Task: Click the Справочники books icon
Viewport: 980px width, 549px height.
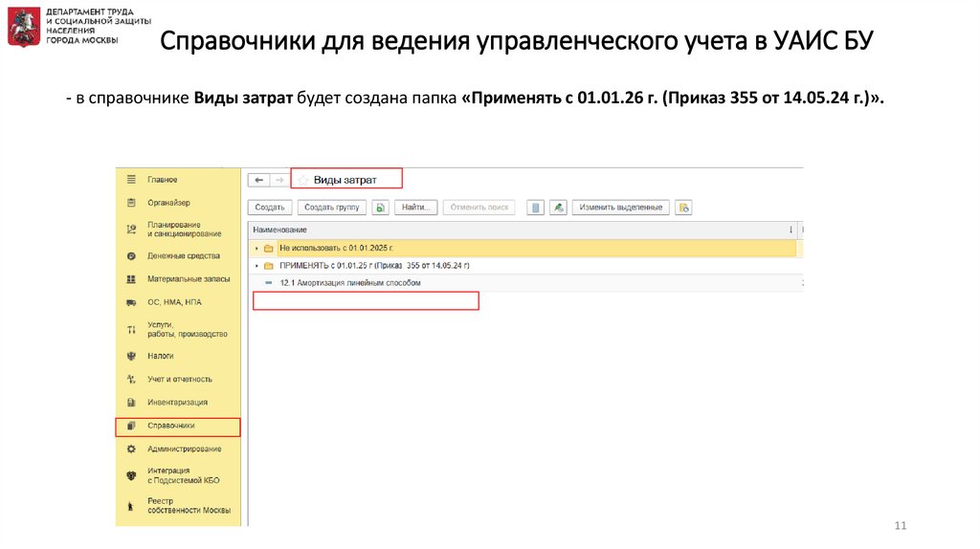Action: [x=131, y=426]
